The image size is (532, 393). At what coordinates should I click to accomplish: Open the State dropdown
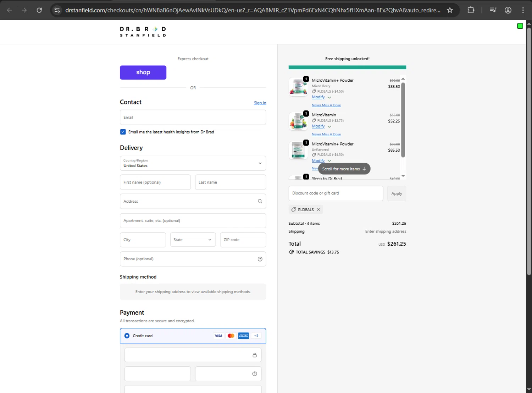pyautogui.click(x=193, y=240)
